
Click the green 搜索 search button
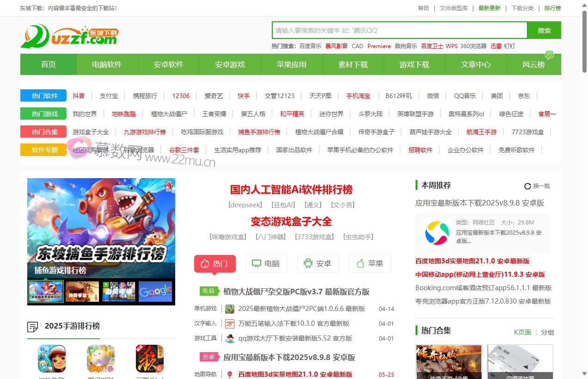(544, 30)
